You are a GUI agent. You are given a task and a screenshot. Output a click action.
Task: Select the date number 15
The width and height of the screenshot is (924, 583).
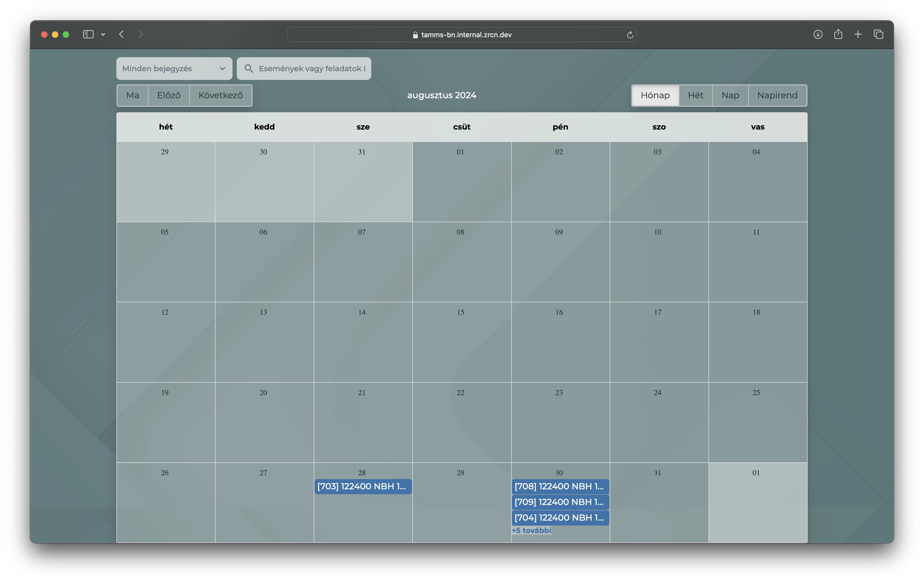click(460, 312)
